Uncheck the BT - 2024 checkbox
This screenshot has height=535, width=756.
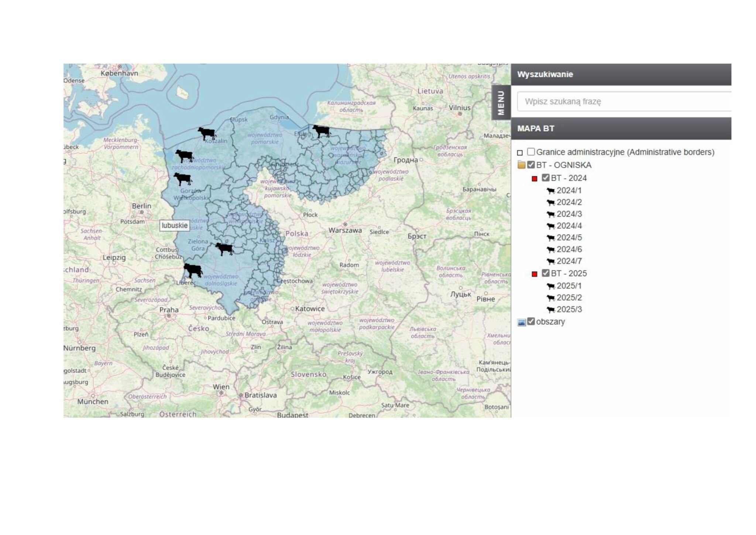tap(546, 178)
